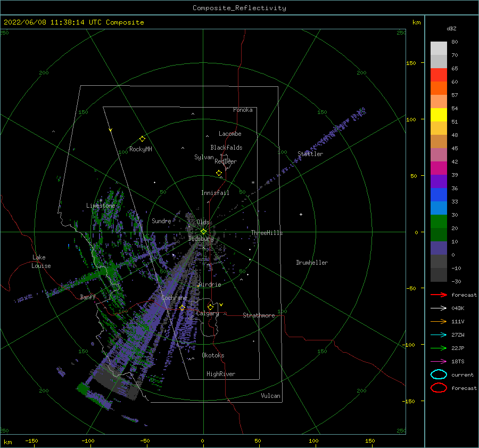Image resolution: width=479 pixels, height=448 pixels.
Task: Select bright green 20-30 dBZ swatch
Action: pos(439,222)
